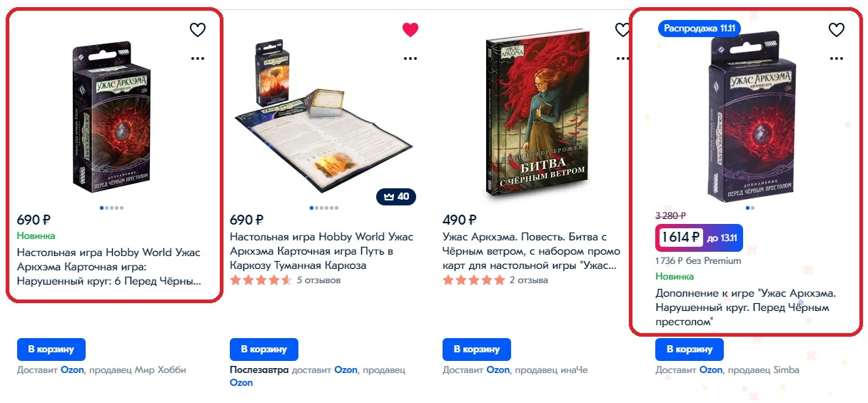Click the Распродажа 11.11 badge

[700, 29]
